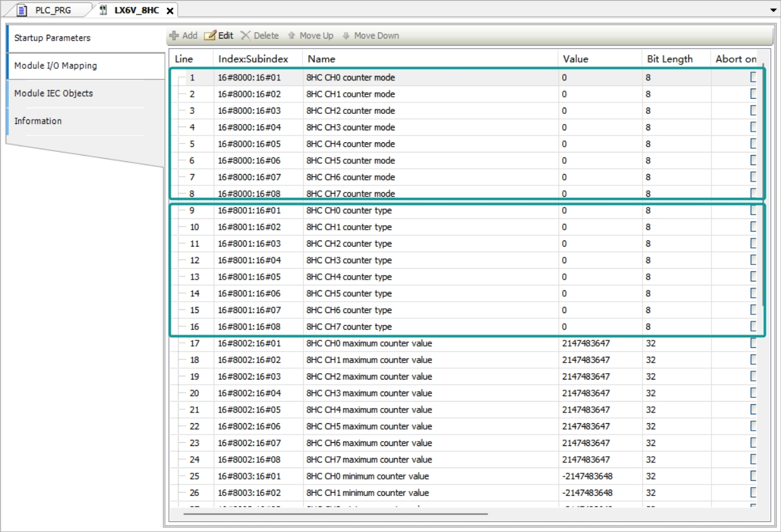The width and height of the screenshot is (781, 532).
Task: Click the Index:Subindex column header
Action: click(258, 59)
